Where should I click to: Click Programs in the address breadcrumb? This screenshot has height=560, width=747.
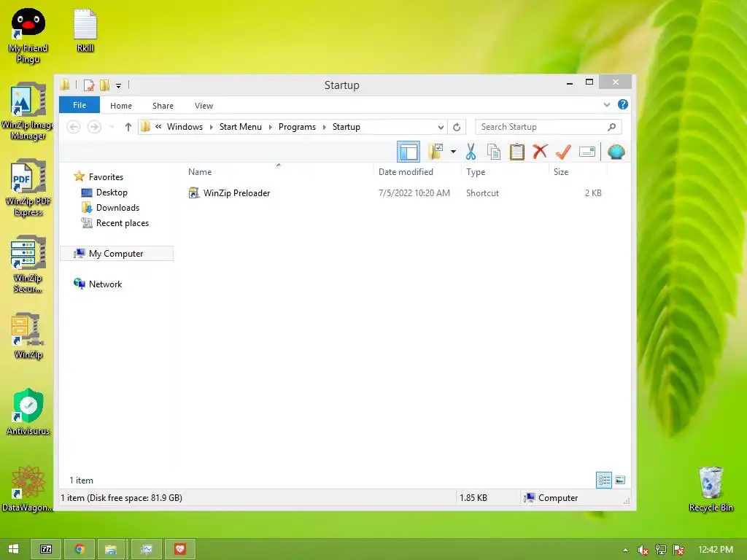click(x=297, y=127)
